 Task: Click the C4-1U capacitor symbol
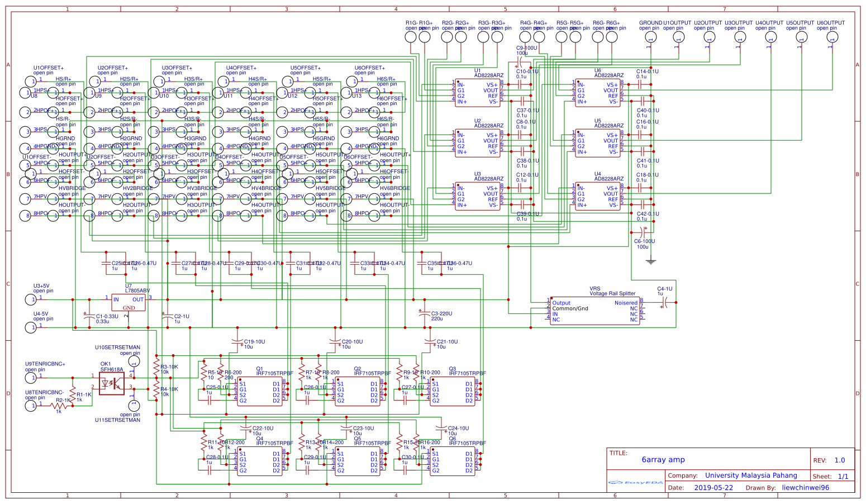tap(665, 302)
